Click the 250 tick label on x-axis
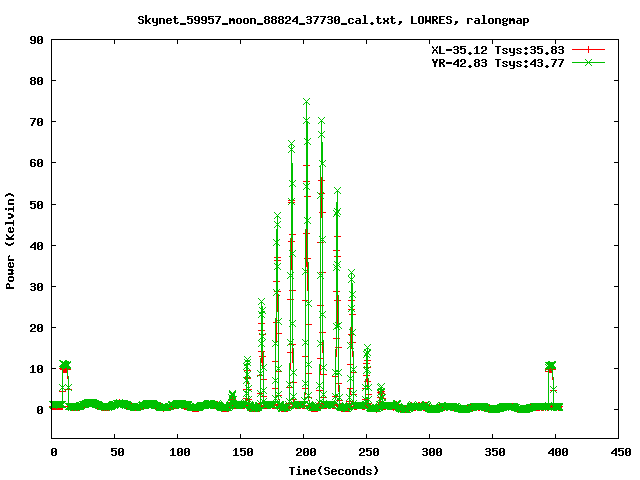 pyautogui.click(x=369, y=452)
